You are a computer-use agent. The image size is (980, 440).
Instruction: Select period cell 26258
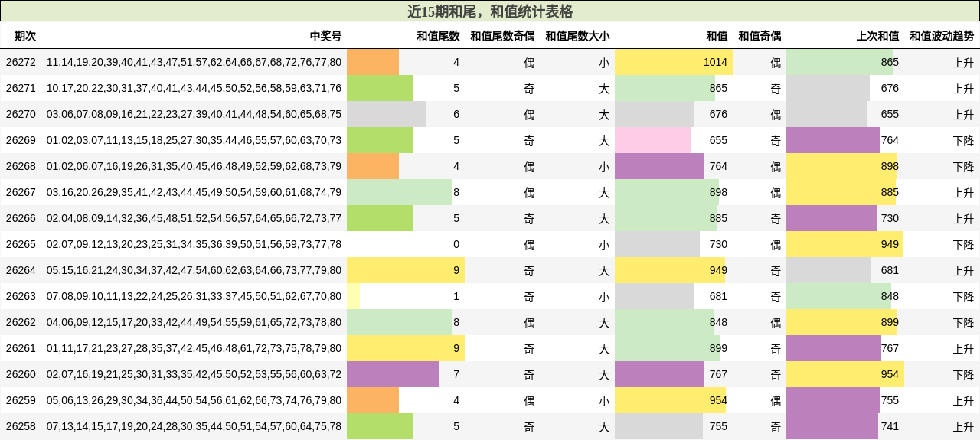(21, 426)
